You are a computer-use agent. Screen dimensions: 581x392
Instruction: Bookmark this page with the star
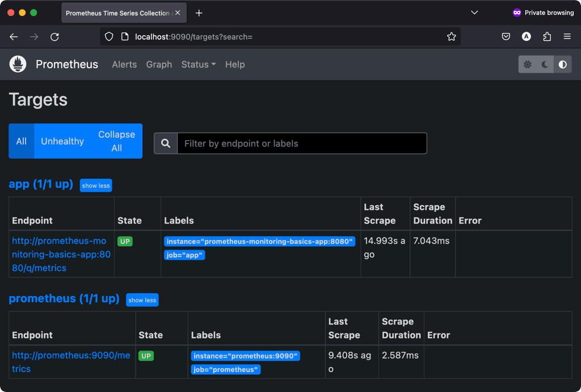tap(451, 37)
